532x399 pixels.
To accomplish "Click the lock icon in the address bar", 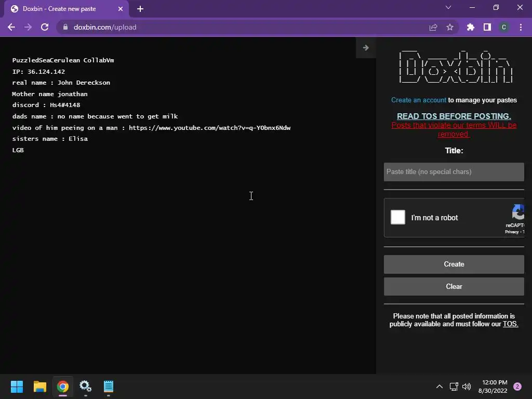I will (65, 27).
